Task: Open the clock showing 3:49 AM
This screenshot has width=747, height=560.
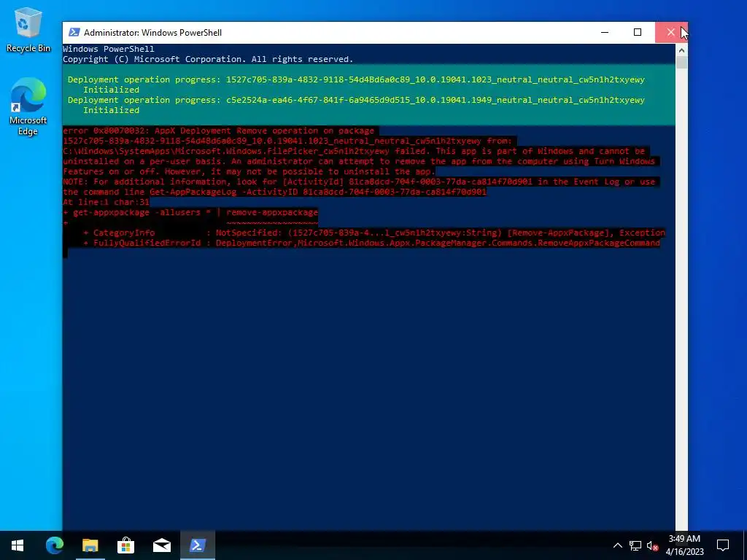Action: coord(684,545)
